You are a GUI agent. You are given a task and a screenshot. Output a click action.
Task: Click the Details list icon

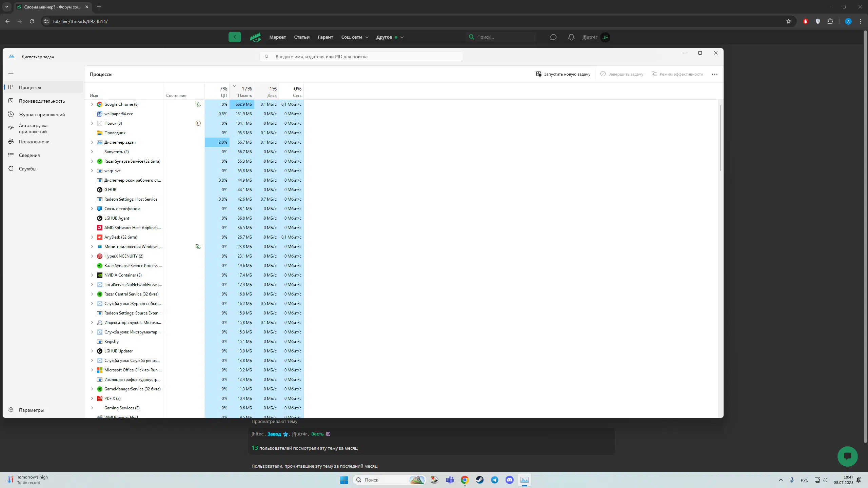11,155
